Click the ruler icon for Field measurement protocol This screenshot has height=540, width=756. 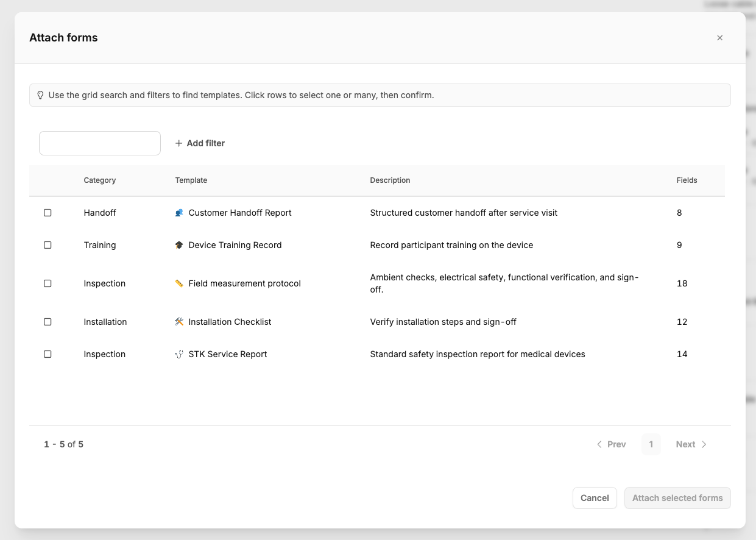[x=179, y=283]
